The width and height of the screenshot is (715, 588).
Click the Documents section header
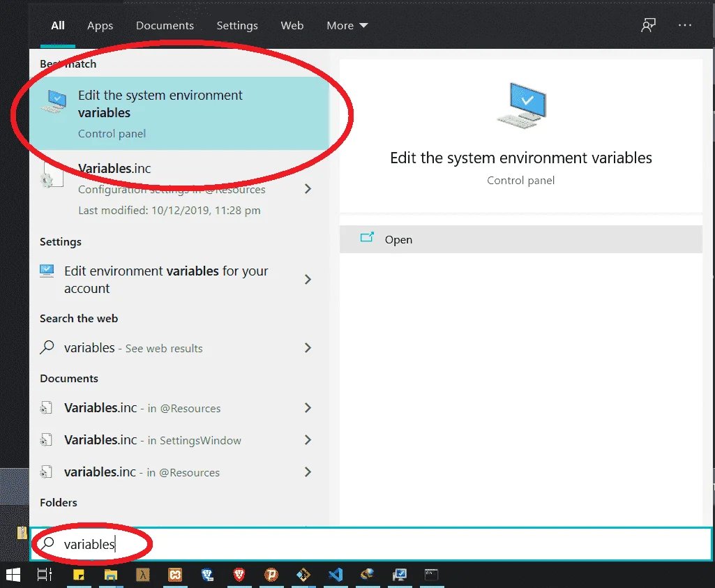pyautogui.click(x=69, y=378)
